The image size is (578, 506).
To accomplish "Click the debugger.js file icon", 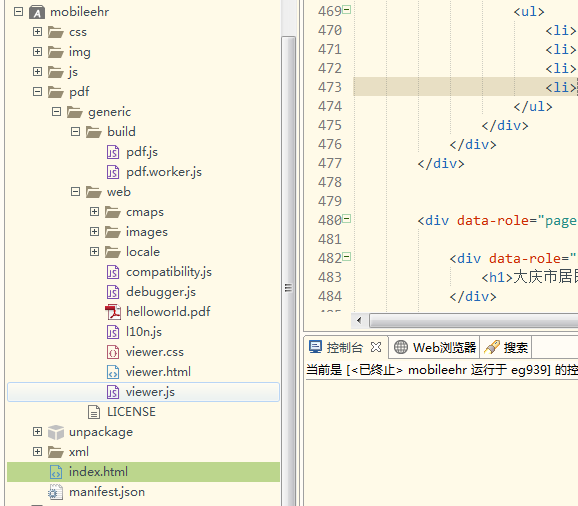I will tap(113, 292).
